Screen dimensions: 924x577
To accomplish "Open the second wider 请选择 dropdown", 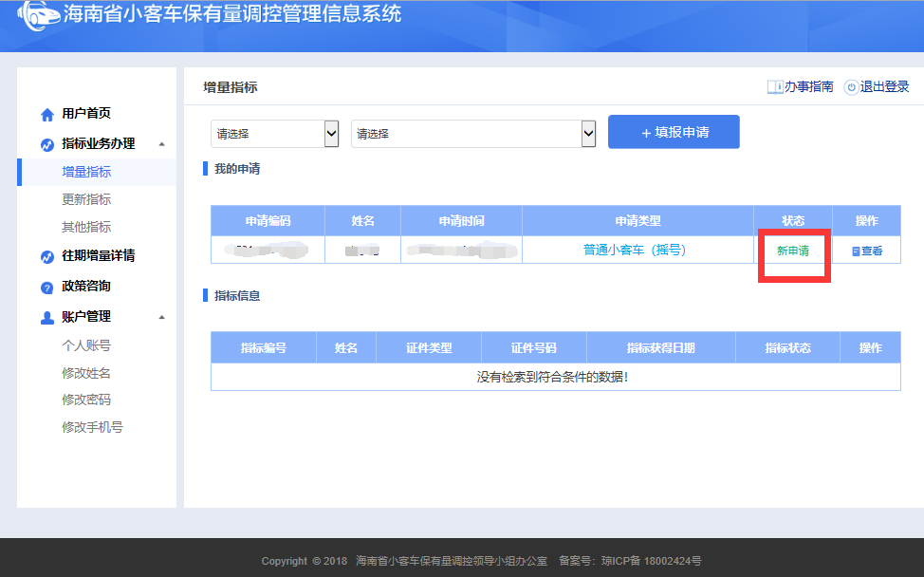I will tap(472, 134).
